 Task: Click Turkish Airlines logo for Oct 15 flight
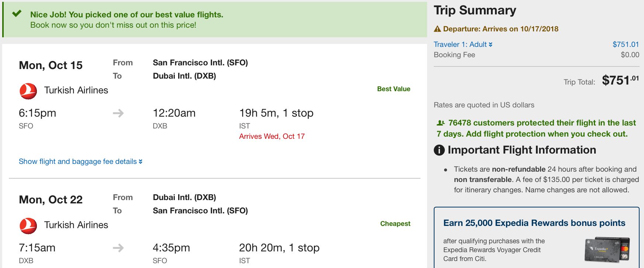(28, 91)
